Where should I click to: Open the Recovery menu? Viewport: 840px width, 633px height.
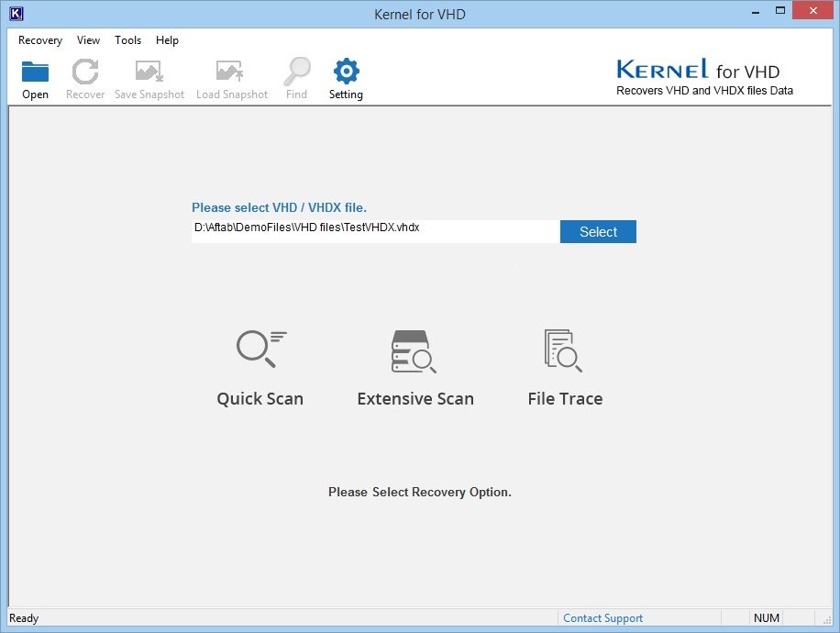[40, 40]
